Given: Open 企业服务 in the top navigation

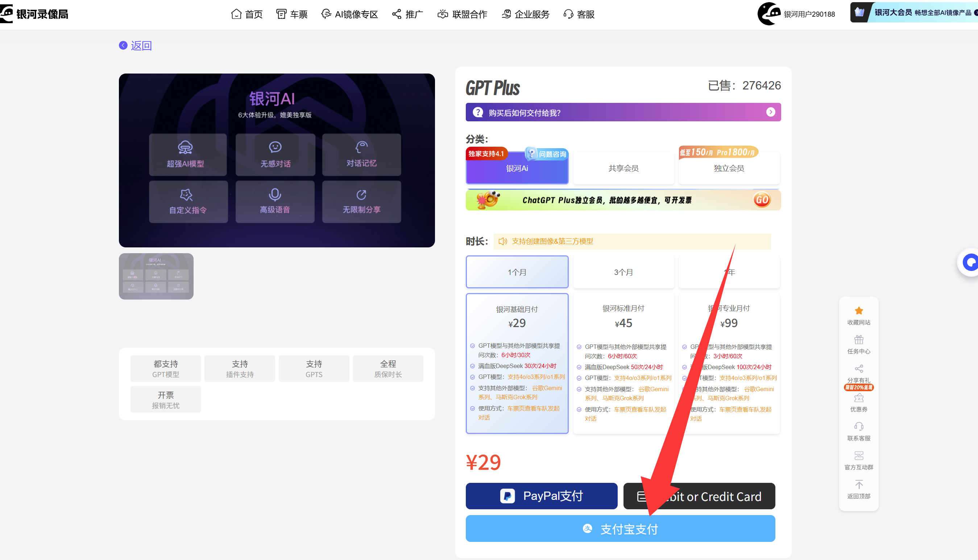Looking at the screenshot, I should 525,14.
